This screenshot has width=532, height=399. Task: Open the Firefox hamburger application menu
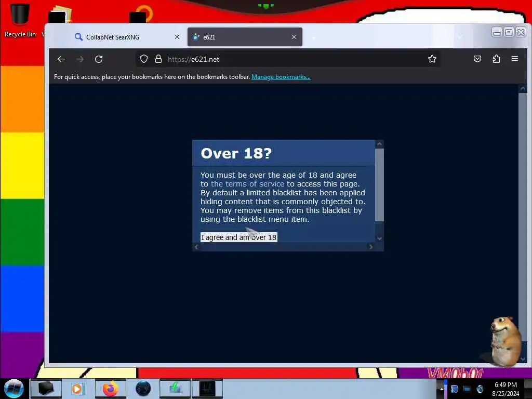(x=515, y=59)
